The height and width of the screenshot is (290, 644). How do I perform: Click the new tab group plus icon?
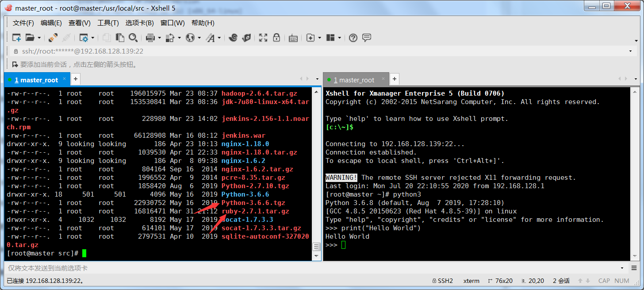coord(310,38)
